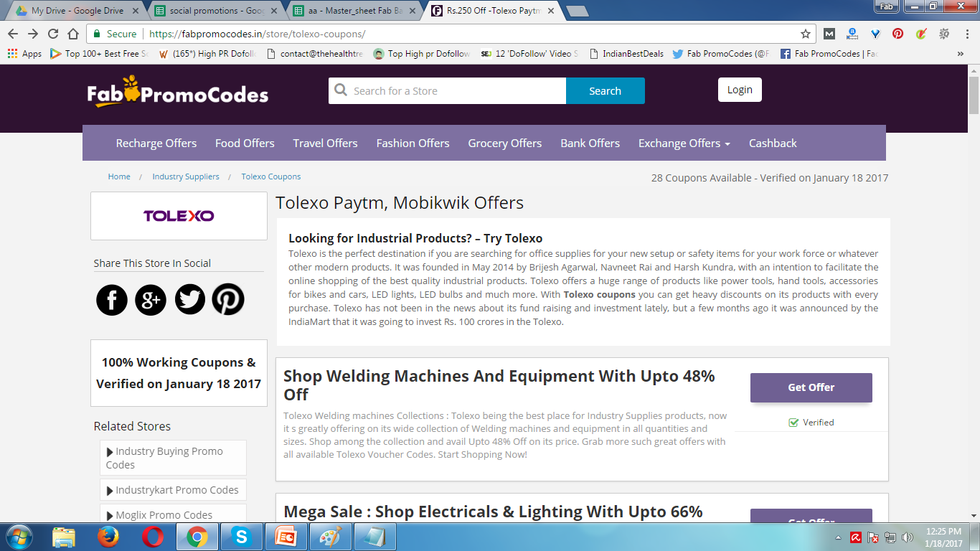Share store on Facebook icon
980x551 pixels.
[112, 299]
